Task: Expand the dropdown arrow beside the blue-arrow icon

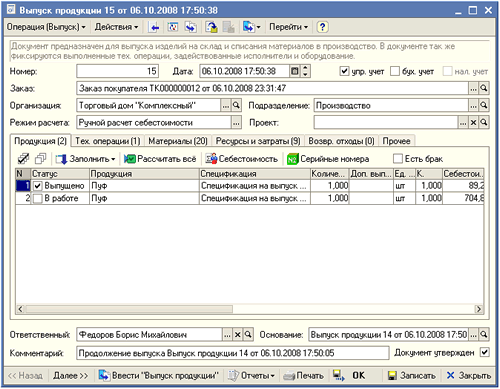Action: point(258,27)
